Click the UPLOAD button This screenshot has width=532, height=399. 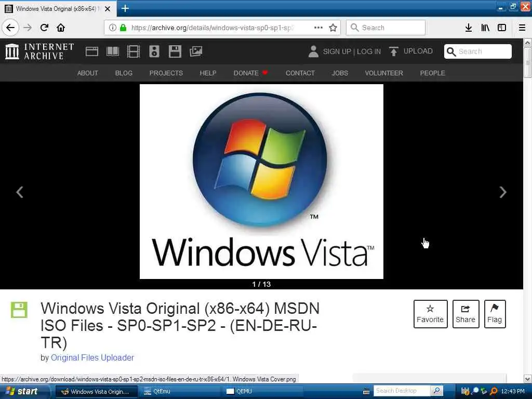click(x=411, y=51)
